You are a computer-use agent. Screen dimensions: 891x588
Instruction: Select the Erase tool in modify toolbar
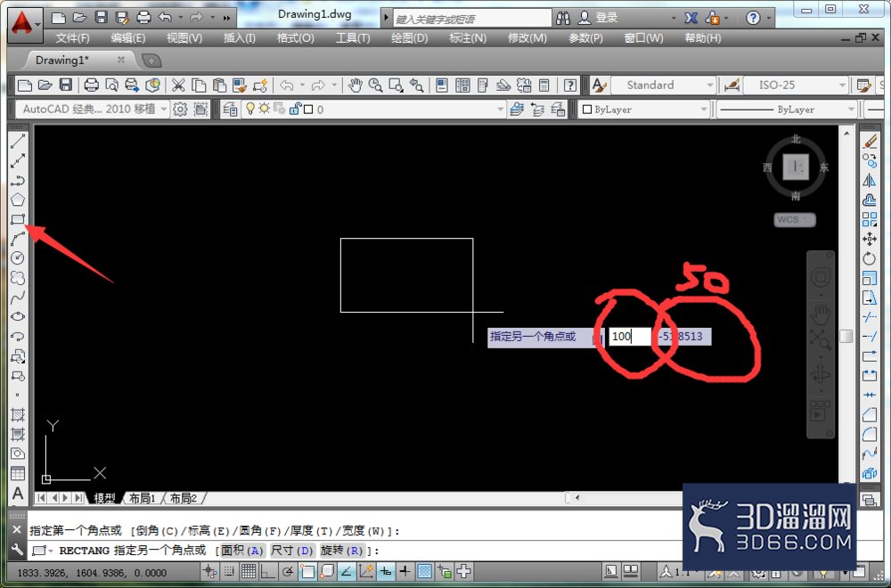point(870,142)
